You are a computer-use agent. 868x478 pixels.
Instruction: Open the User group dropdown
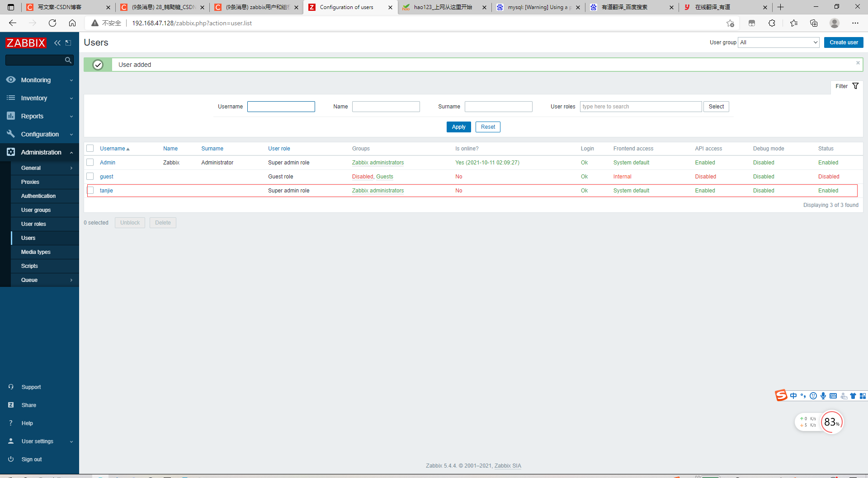[778, 42]
